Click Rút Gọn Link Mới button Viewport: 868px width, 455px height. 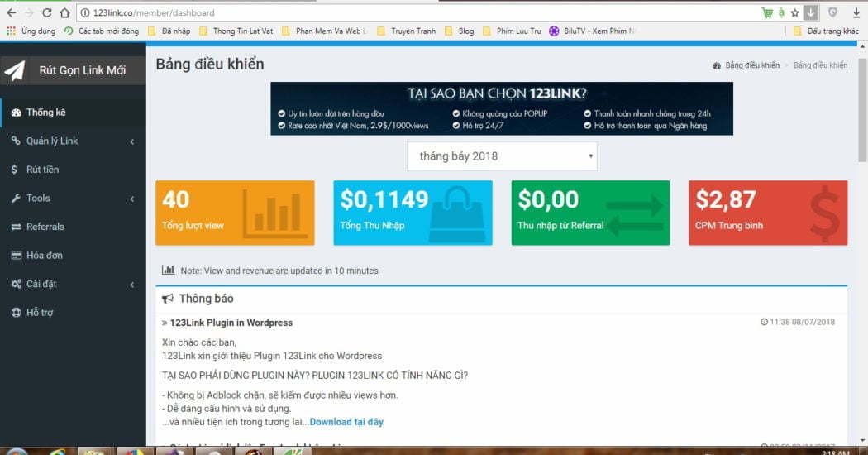73,70
